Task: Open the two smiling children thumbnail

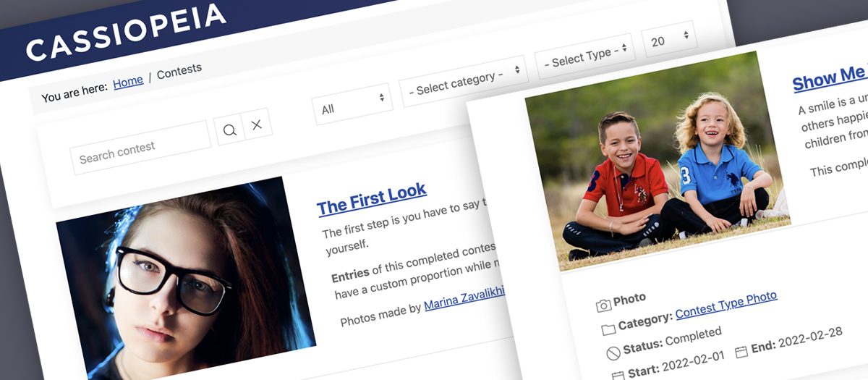Action: coord(657,161)
